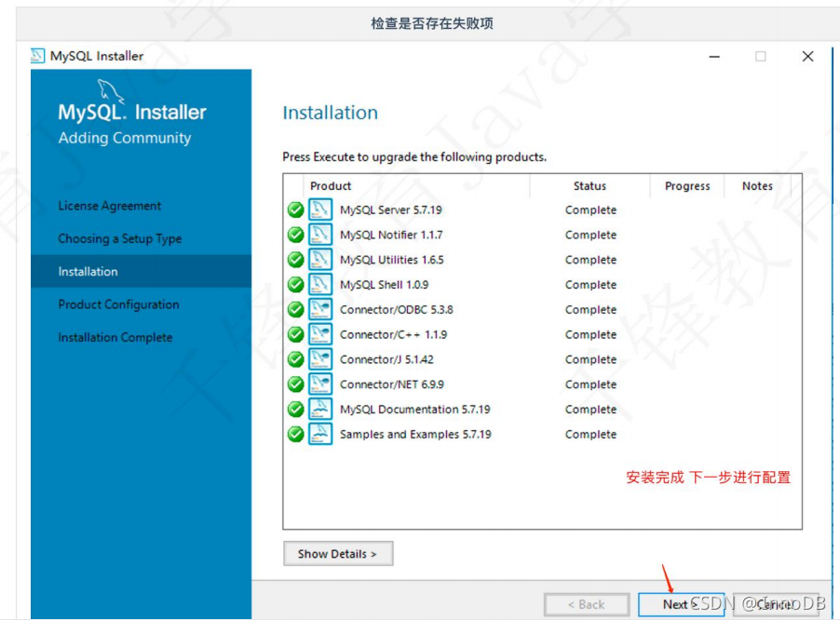Screen dimensions: 840x620
Task: Minimize the MySQL Installer window
Action: [x=714, y=56]
